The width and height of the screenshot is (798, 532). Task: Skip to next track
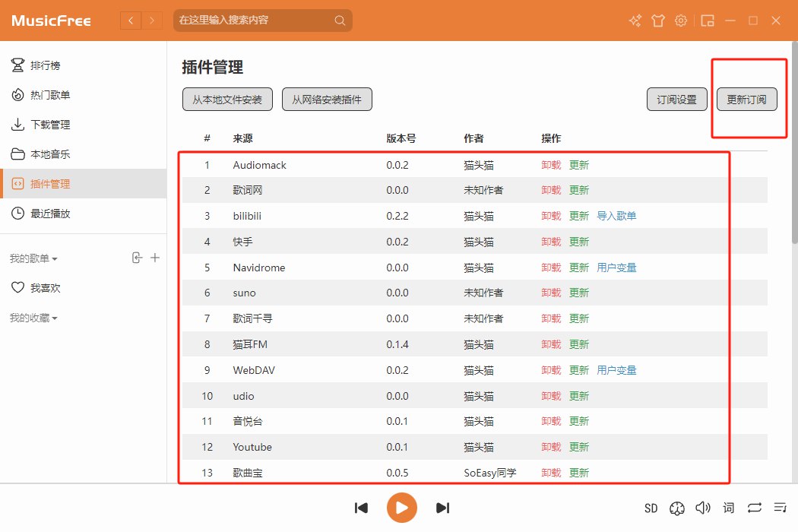point(443,508)
